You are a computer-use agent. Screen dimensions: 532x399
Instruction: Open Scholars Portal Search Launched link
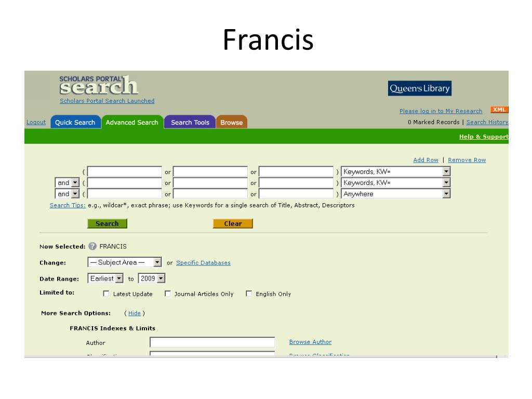[x=107, y=101]
